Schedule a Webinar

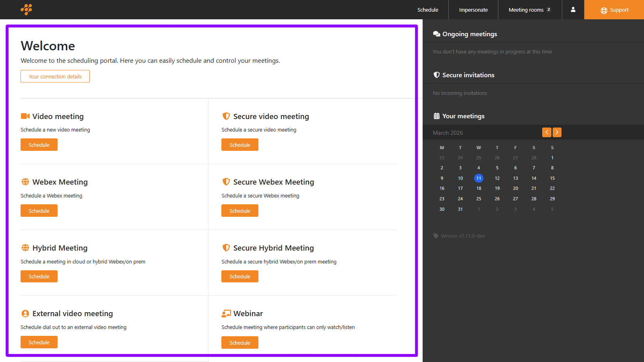point(240,343)
